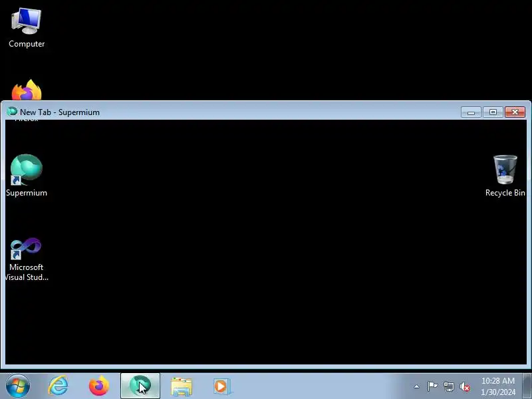
Task: Open Windows Explorer from the taskbar
Action: 182,386
